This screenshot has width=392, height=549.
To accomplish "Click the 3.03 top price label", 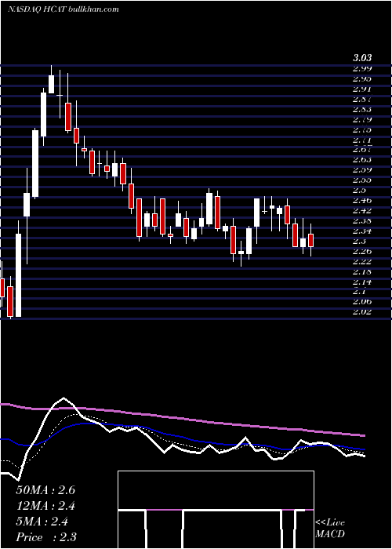I will point(362,58).
